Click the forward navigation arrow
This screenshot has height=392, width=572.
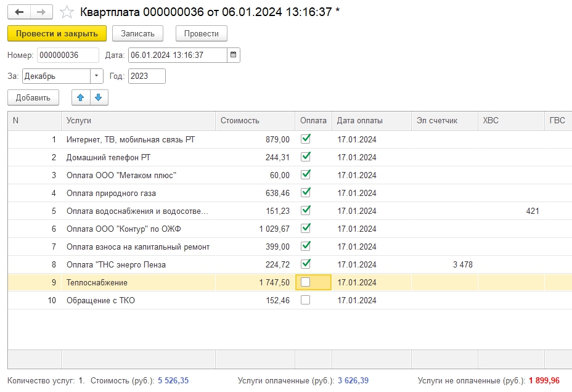pyautogui.click(x=41, y=12)
